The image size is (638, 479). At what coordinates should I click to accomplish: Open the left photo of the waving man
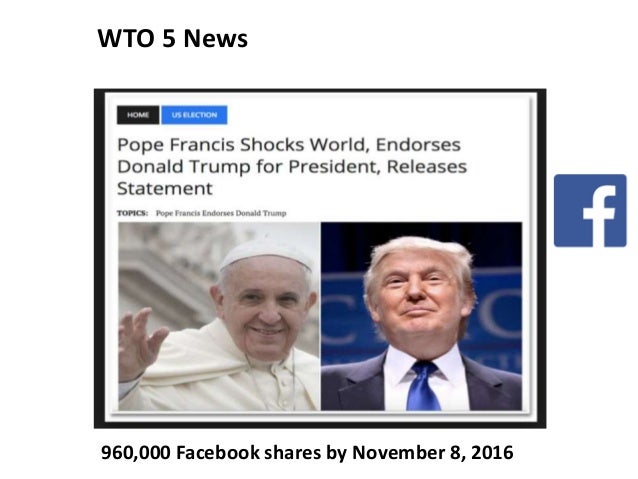point(219,316)
